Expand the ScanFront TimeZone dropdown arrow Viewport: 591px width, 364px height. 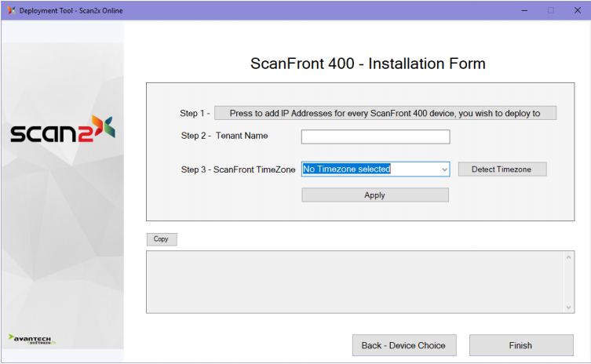(444, 169)
